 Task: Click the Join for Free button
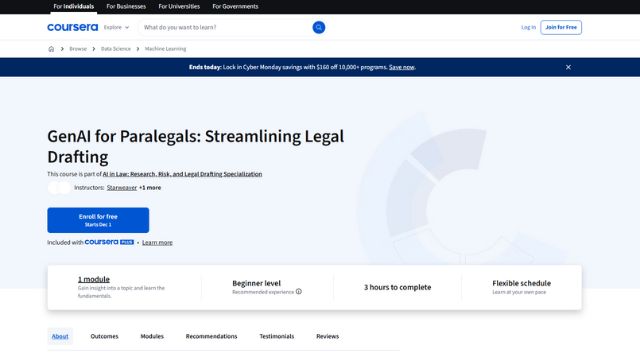click(561, 27)
